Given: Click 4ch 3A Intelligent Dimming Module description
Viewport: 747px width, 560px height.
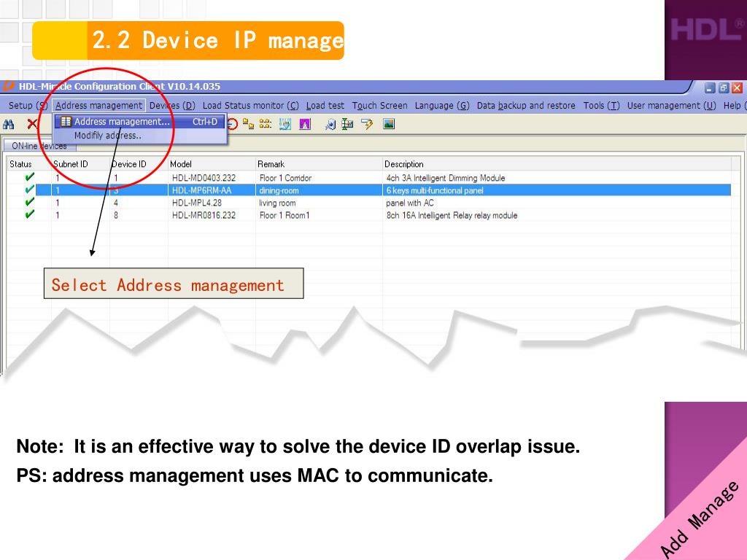Looking at the screenshot, I should 446,178.
